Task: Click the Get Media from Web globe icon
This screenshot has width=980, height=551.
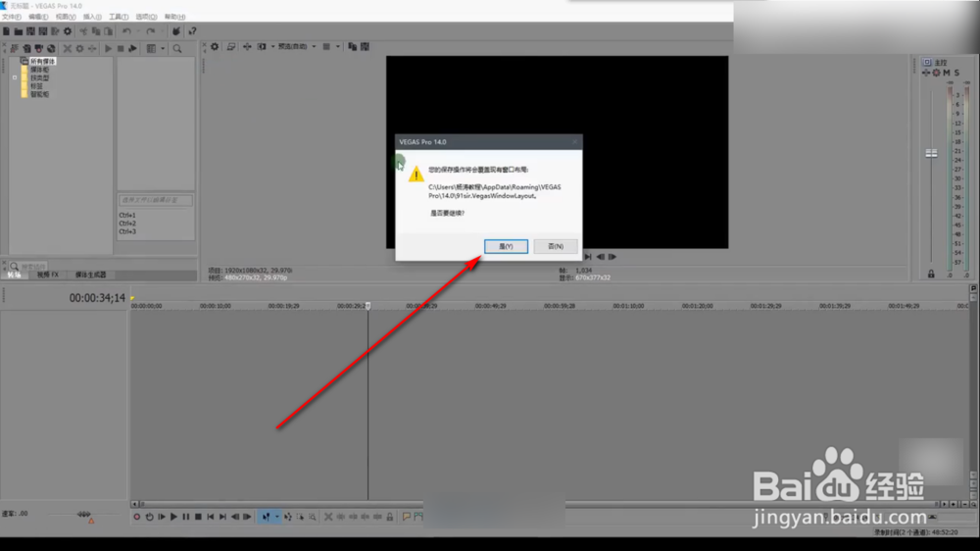Action: (x=51, y=48)
